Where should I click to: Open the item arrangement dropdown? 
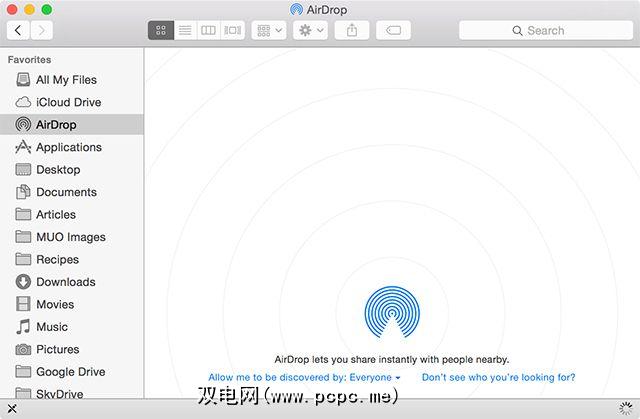point(269,30)
